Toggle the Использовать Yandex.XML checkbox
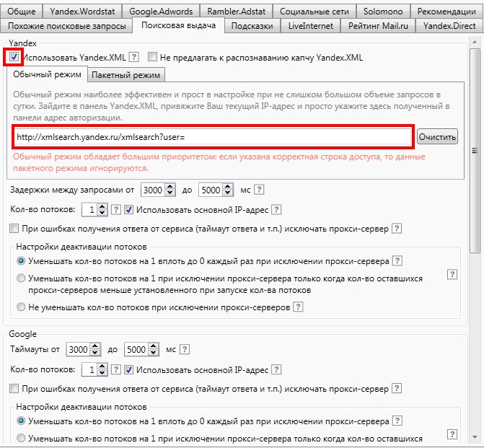Viewport: 484px width, 448px height. 14,57
